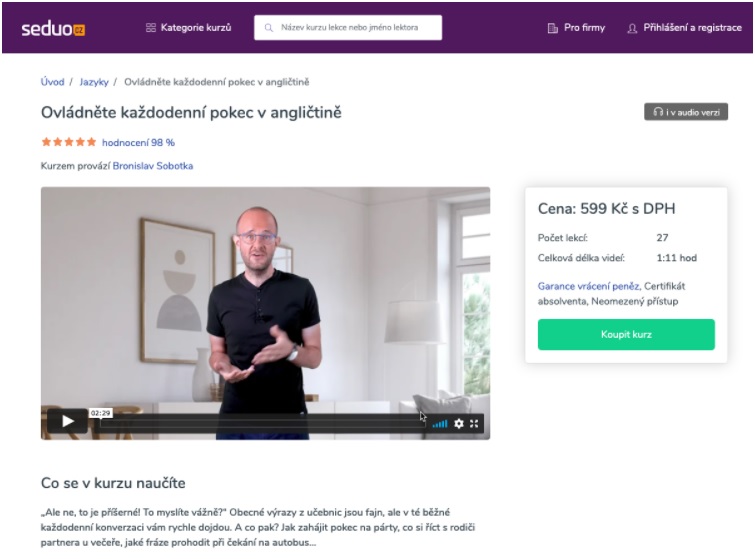The image size is (755, 559).
Task: Open the Jazyky breadcrumb link
Action: pos(94,82)
